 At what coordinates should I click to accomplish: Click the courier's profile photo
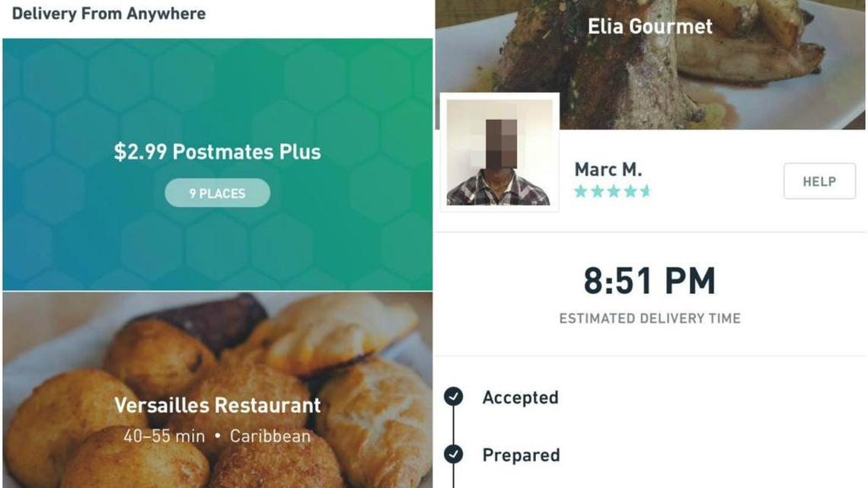click(499, 152)
